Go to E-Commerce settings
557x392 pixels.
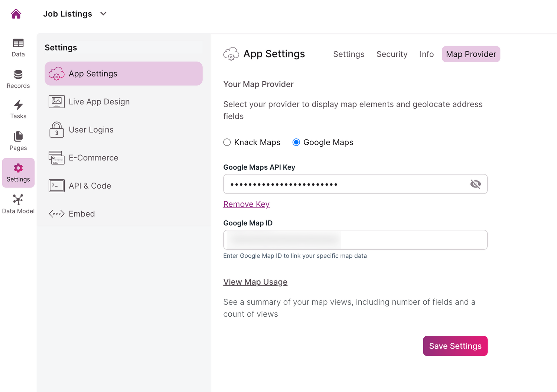click(93, 158)
